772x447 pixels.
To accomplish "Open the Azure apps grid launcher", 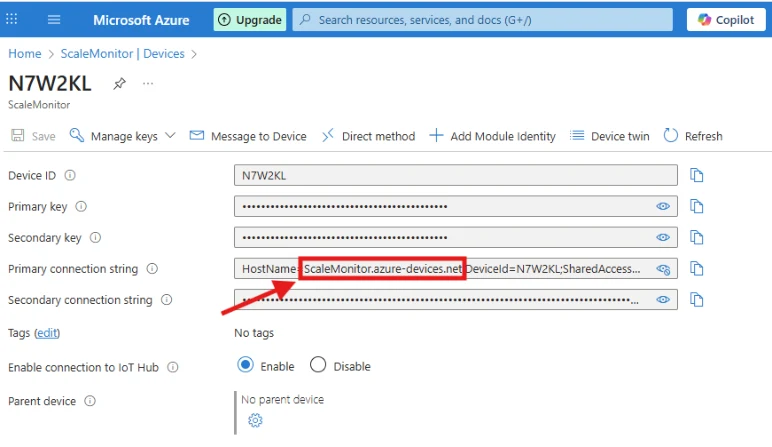I will coord(11,19).
